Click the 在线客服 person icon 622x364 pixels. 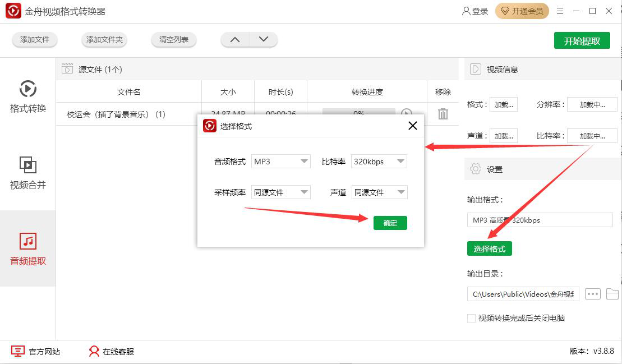(94, 351)
